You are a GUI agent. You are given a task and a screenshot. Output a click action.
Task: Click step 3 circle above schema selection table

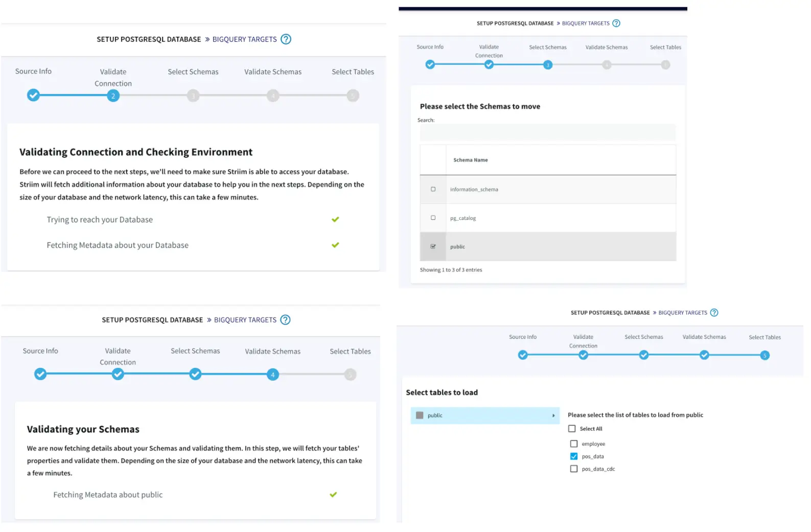pyautogui.click(x=548, y=65)
